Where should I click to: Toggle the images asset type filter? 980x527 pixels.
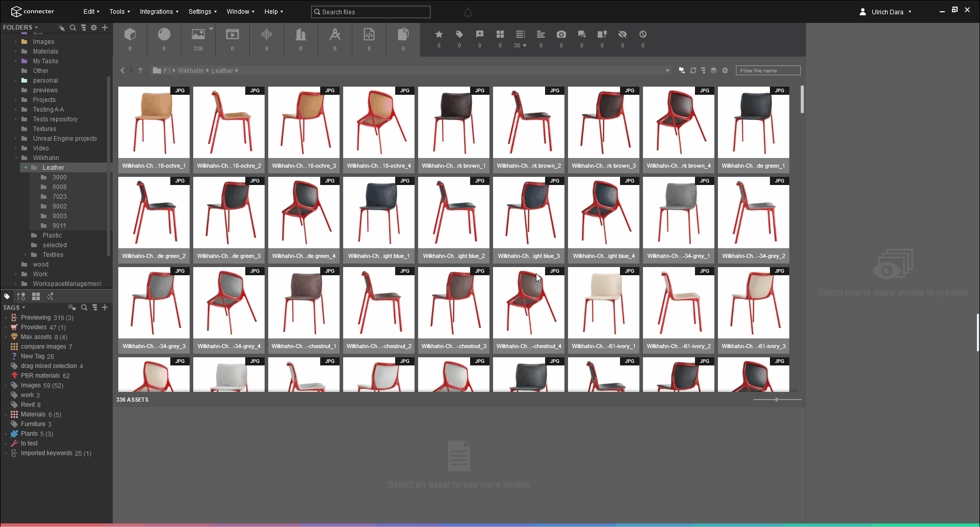[x=198, y=35]
